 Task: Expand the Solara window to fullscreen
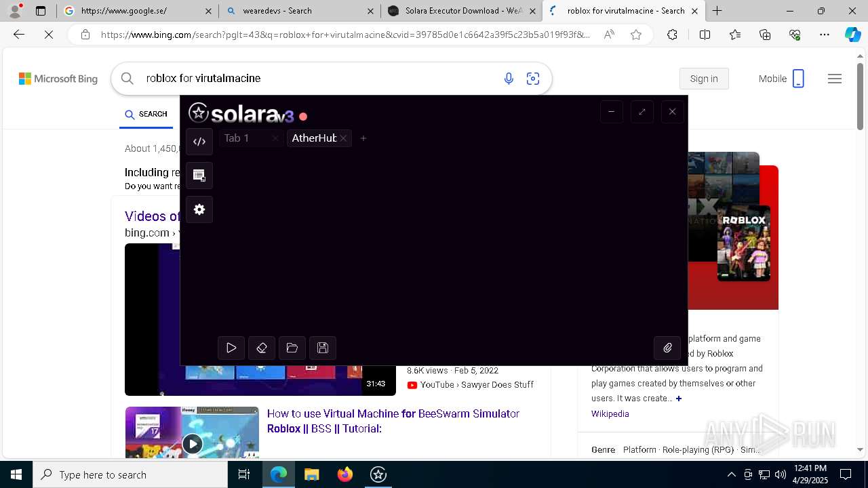click(642, 112)
